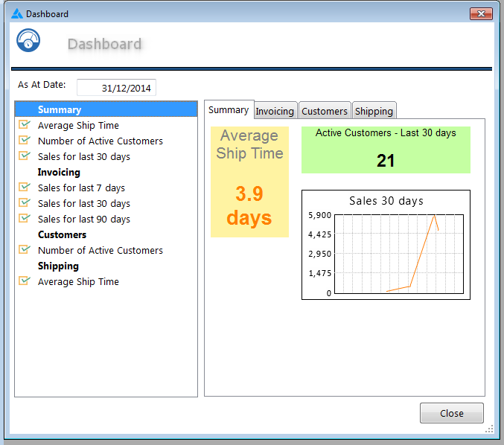The height and width of the screenshot is (445, 504).
Task: Click the Close button
Action: 451,413
